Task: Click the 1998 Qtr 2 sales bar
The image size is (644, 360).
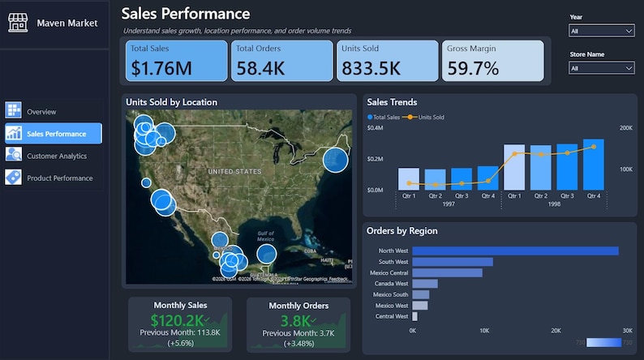Action: click(540, 168)
